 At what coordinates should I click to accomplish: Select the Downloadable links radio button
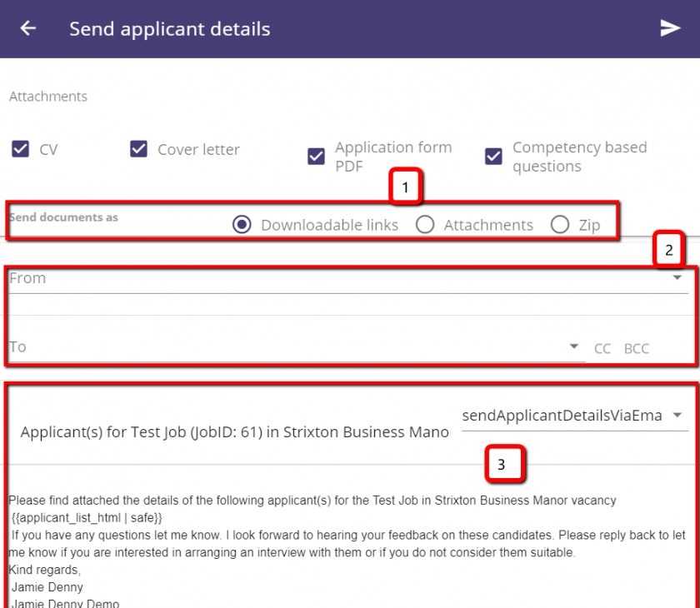[x=242, y=224]
